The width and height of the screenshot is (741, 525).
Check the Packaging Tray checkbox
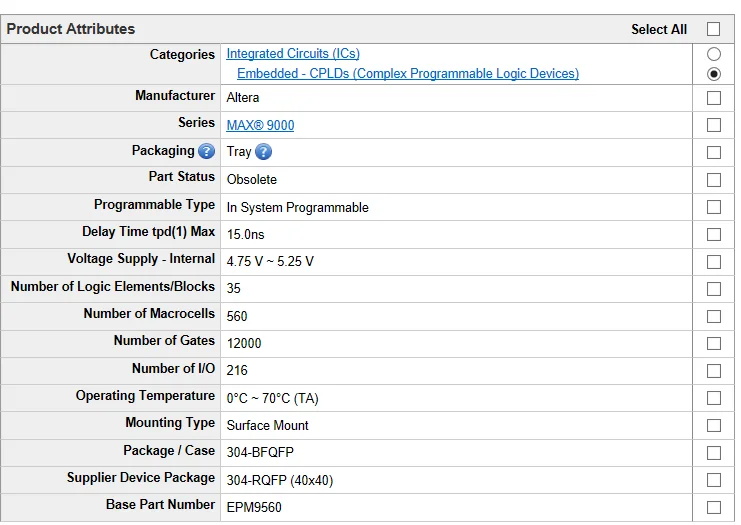coord(713,153)
